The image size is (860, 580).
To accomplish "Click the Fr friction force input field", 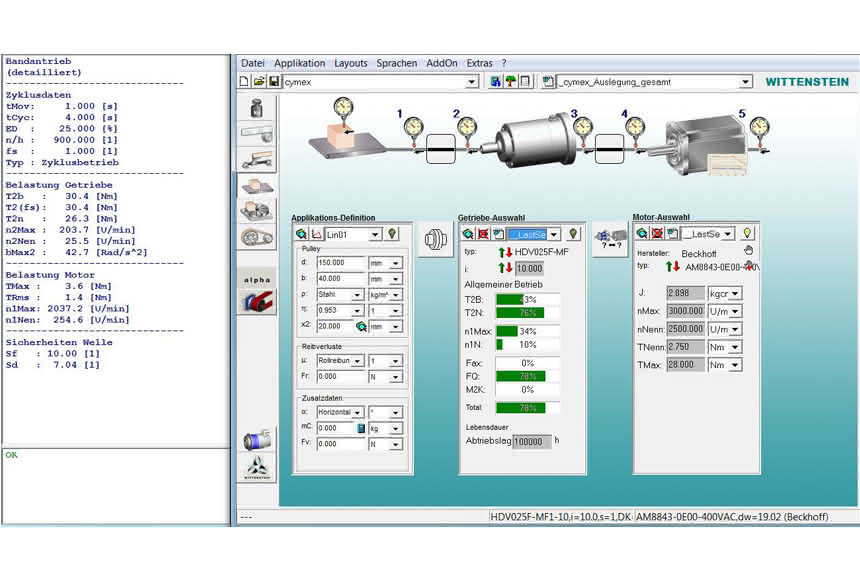I will pyautogui.click(x=341, y=376).
